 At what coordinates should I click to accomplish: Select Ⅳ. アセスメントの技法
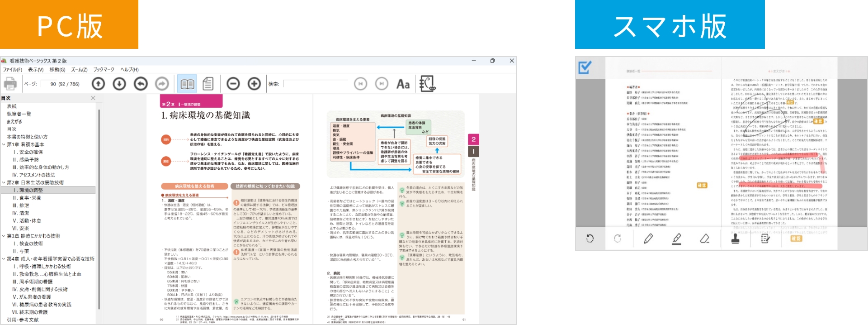(34, 175)
